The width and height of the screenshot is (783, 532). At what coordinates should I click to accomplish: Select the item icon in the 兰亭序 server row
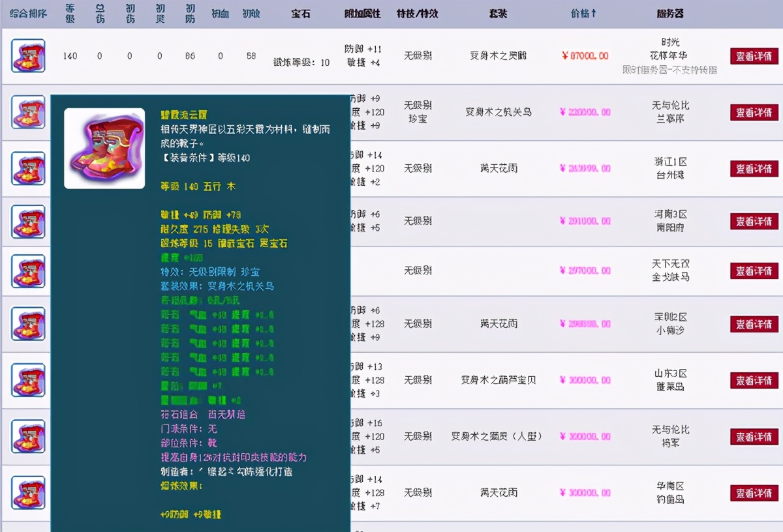27,113
